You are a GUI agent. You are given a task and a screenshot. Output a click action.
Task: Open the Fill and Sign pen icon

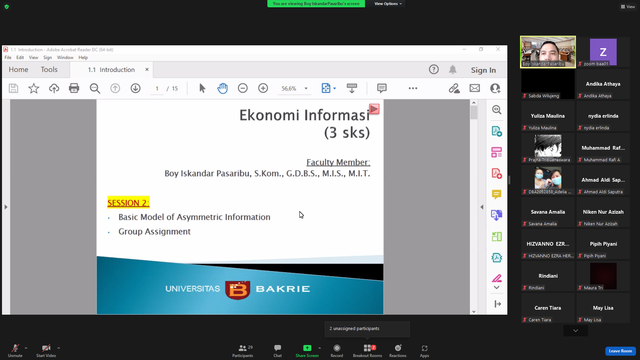(x=454, y=88)
